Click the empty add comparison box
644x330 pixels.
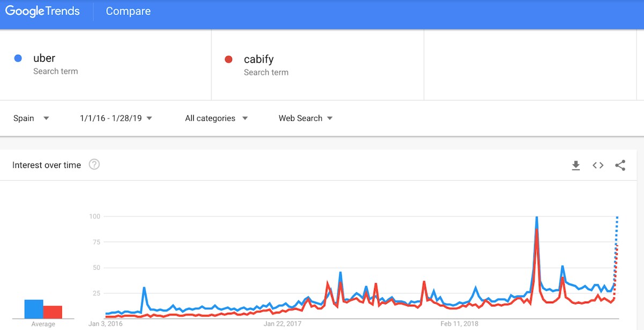click(530, 64)
